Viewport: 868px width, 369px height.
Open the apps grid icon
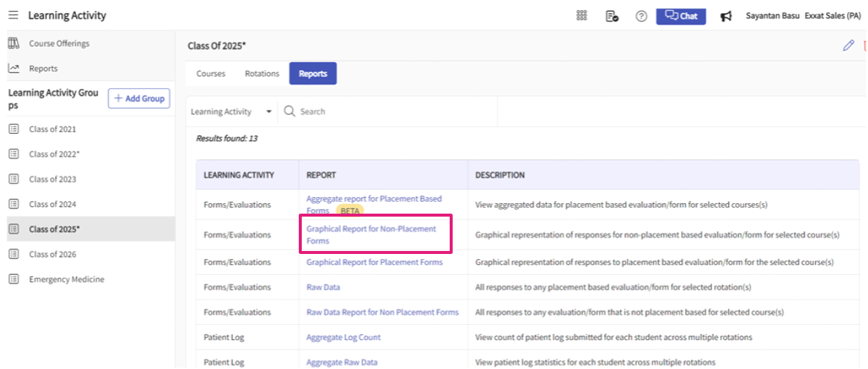pos(581,16)
